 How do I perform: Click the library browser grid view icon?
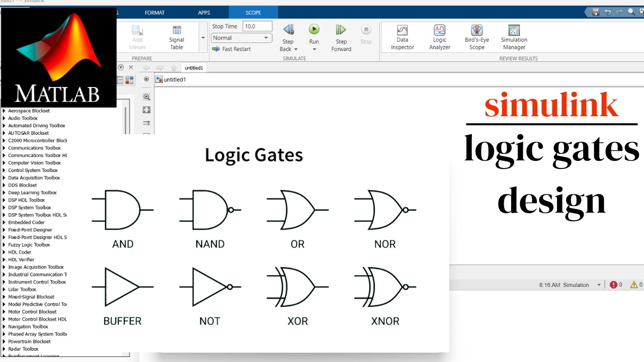pos(129,79)
